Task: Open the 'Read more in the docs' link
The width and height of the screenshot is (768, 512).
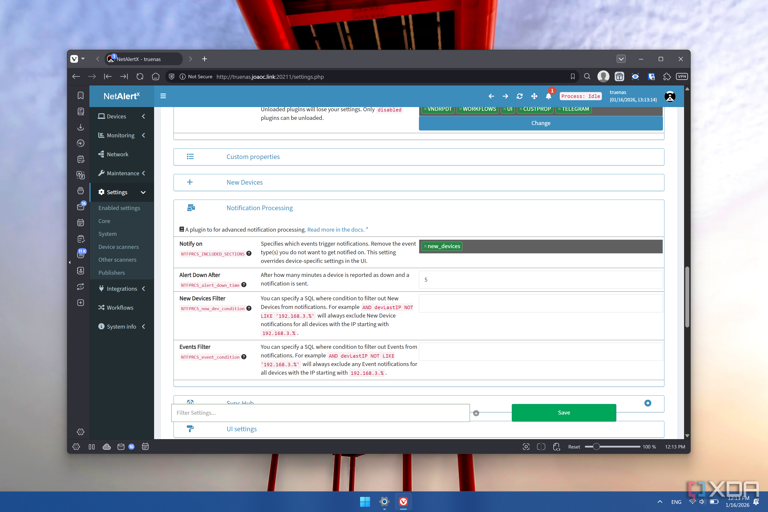Action: pyautogui.click(x=337, y=230)
